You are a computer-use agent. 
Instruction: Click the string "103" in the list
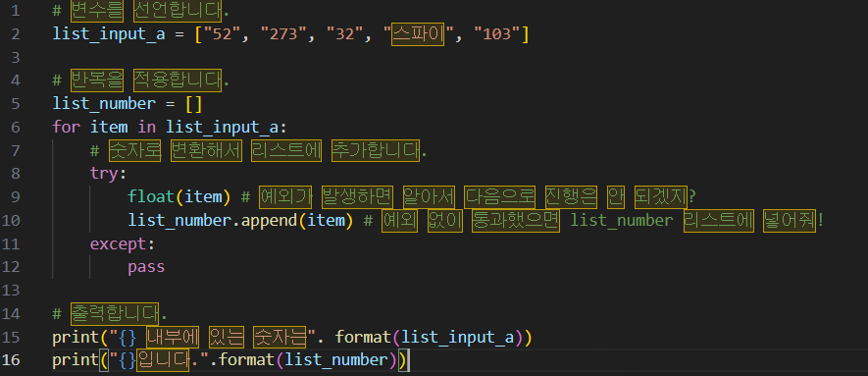497,33
